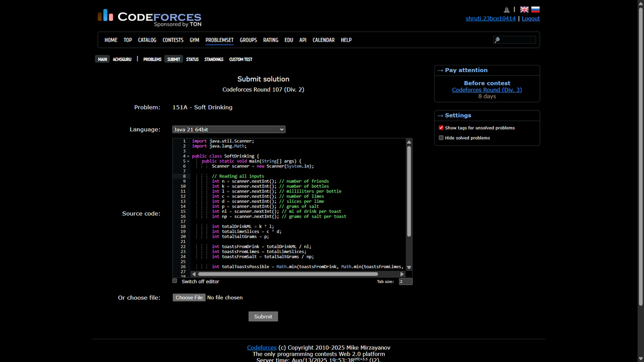Viewport: 644px width, 362px height.
Task: Switch to PROBLEMS sub-tab
Action: pyautogui.click(x=152, y=59)
